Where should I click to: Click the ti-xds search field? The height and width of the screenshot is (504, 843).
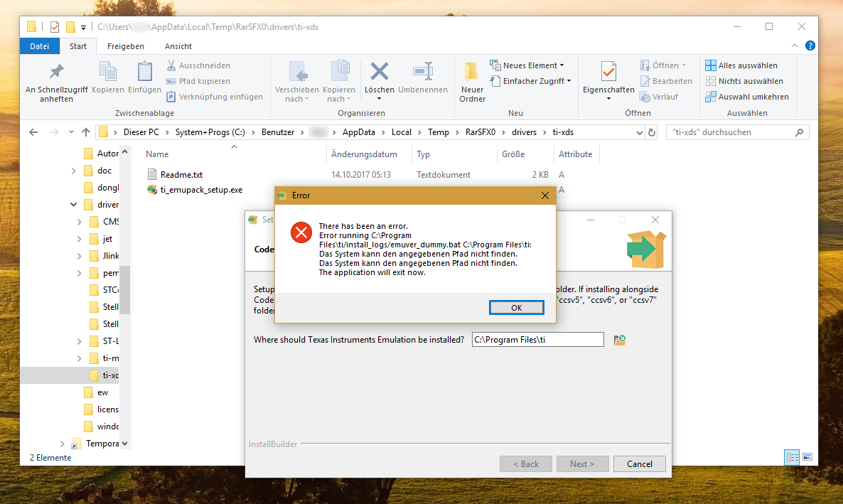737,132
